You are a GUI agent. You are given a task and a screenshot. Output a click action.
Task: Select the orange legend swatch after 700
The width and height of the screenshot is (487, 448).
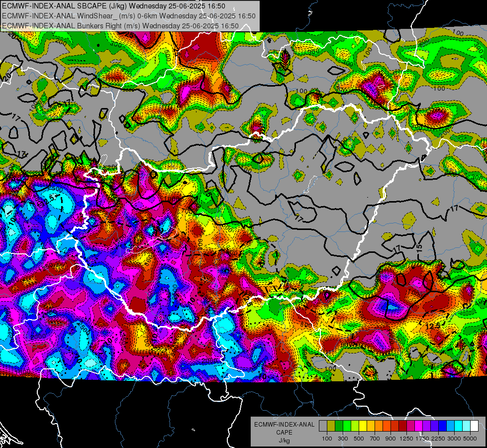coord(379,426)
